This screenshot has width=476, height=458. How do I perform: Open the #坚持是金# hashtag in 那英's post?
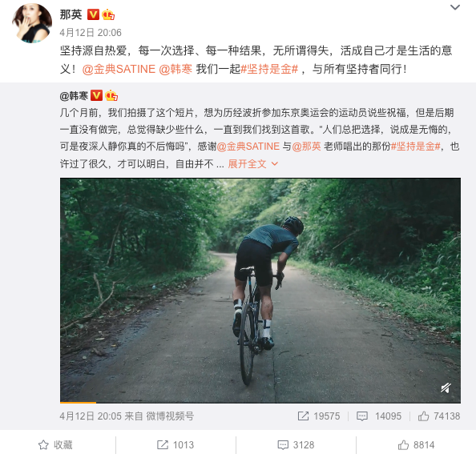[x=269, y=69]
